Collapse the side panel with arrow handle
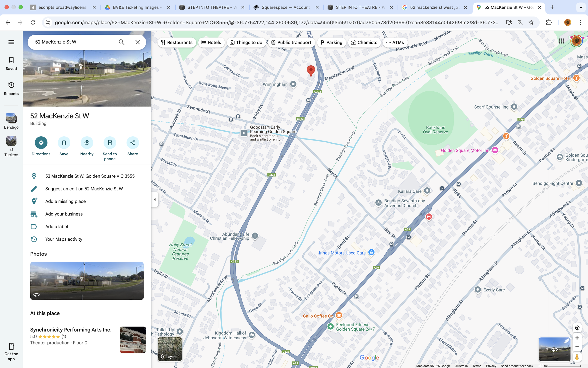Viewport: 588px width, 368px height. coord(155,199)
